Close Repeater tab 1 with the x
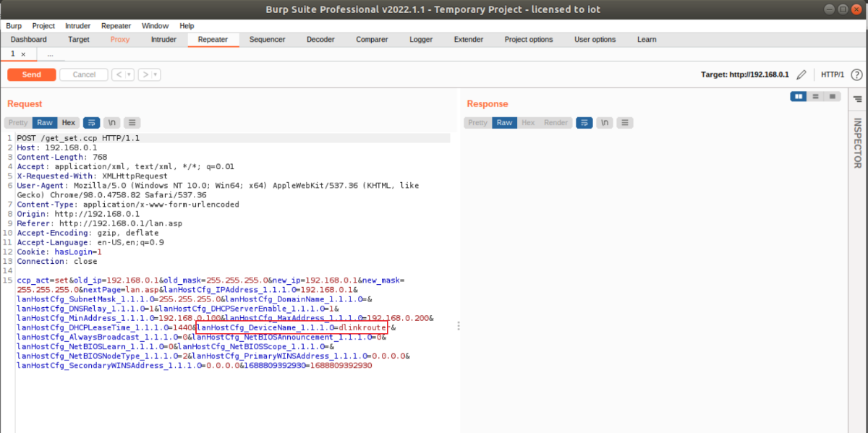This screenshot has width=868, height=433. pos(23,54)
